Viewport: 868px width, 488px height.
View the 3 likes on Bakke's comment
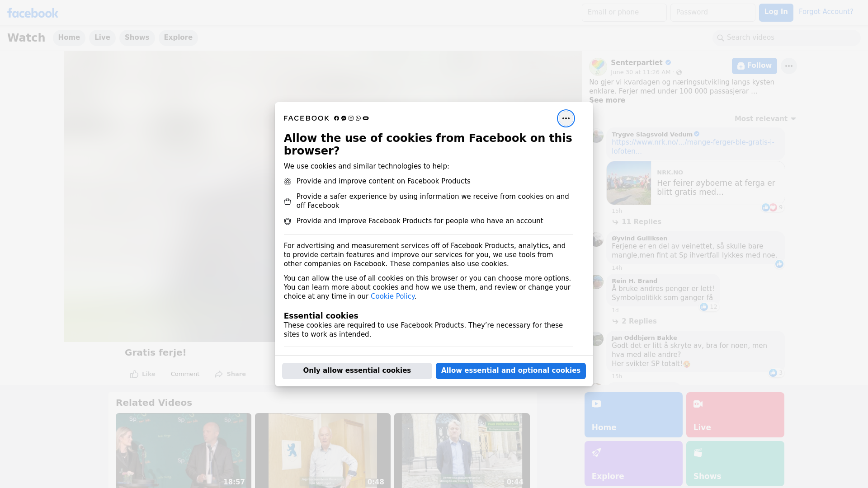point(775,373)
